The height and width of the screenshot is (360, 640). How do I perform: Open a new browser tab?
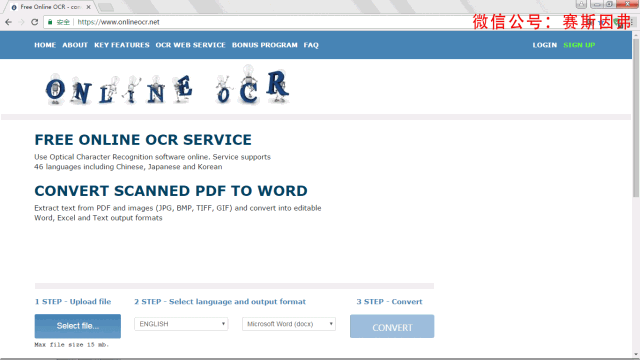coord(106,7)
